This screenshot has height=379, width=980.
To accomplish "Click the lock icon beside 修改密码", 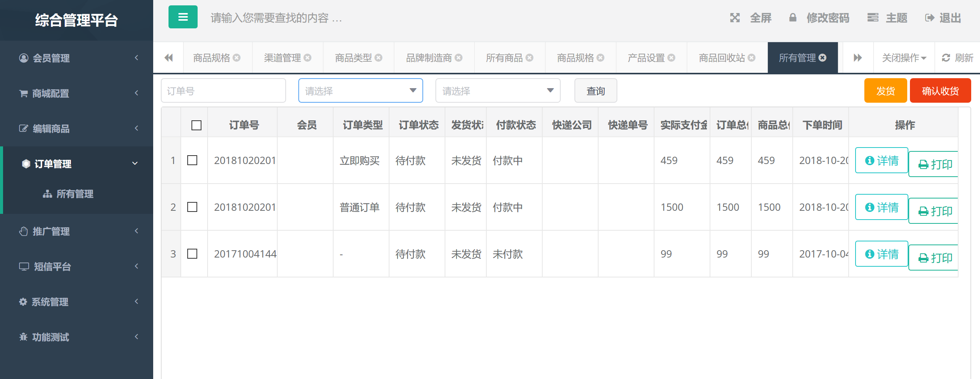I will 792,18.
